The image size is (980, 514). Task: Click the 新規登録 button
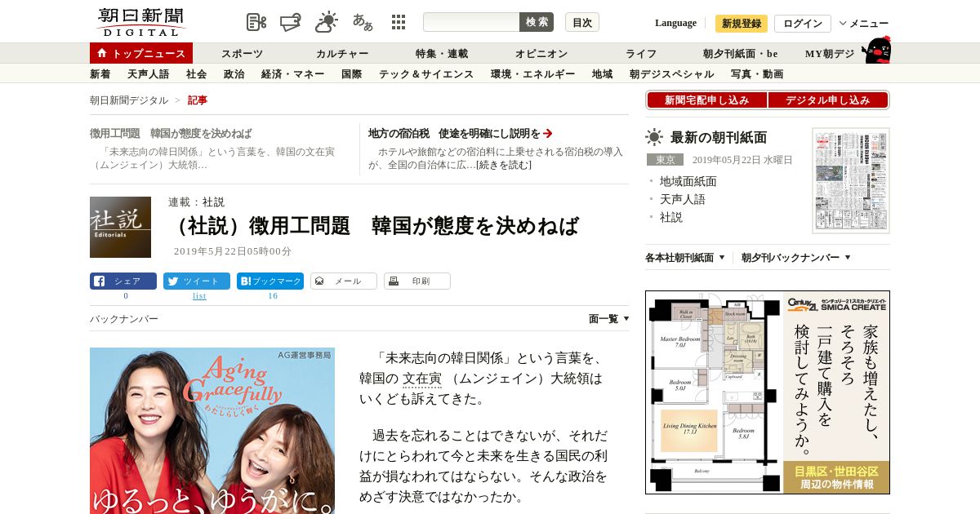(742, 23)
